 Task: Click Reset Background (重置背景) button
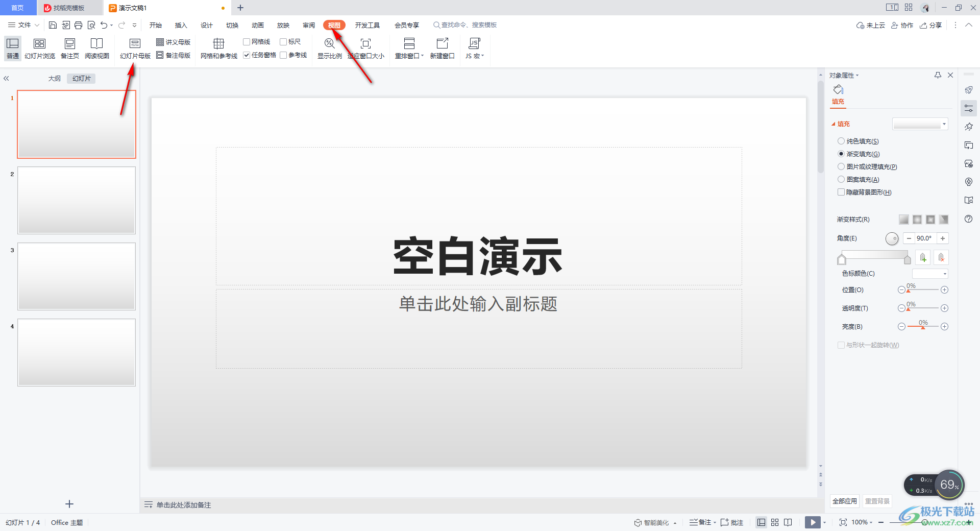pos(877,501)
